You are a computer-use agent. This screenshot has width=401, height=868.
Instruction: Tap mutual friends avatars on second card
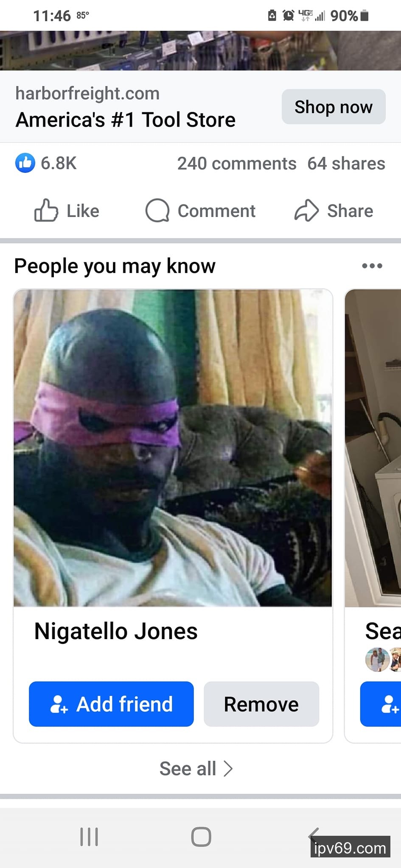(383, 659)
